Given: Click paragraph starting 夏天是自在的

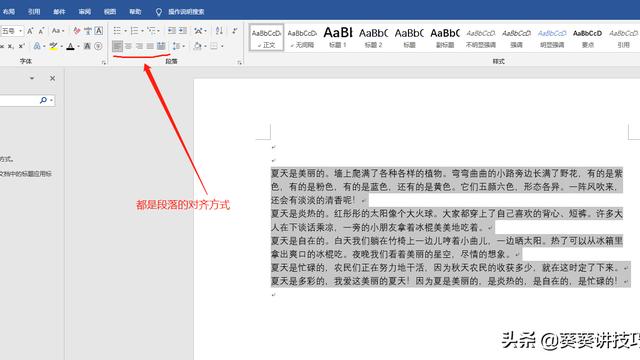Looking at the screenshot, I should (447, 247).
